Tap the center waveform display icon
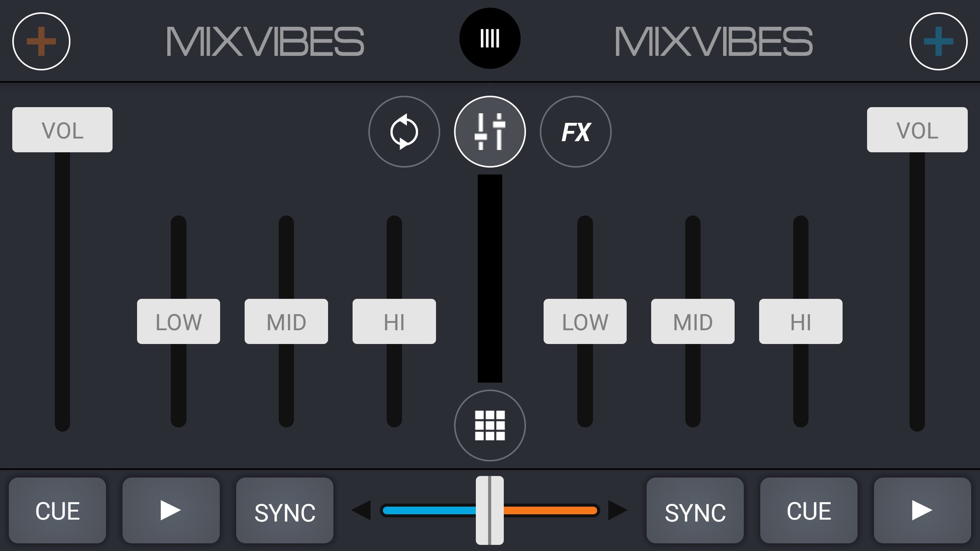 coord(490,40)
